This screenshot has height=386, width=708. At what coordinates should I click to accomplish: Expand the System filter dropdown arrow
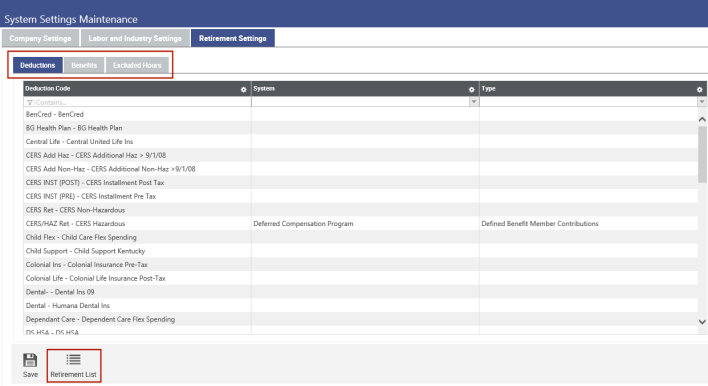474,102
